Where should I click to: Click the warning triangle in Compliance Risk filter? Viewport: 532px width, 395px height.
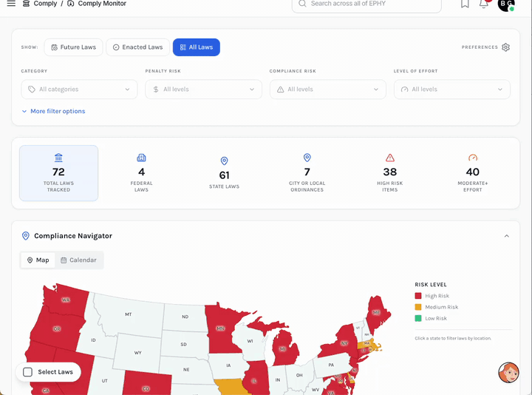280,90
